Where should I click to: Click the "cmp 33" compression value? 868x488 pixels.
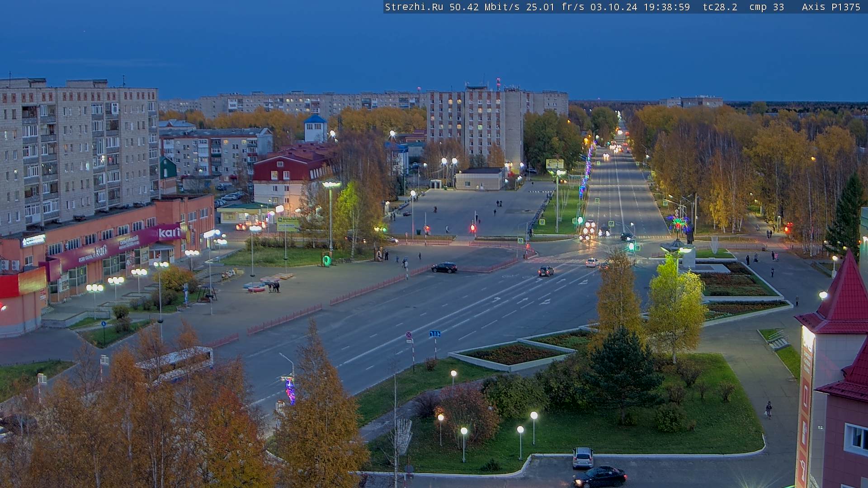pyautogui.click(x=767, y=7)
